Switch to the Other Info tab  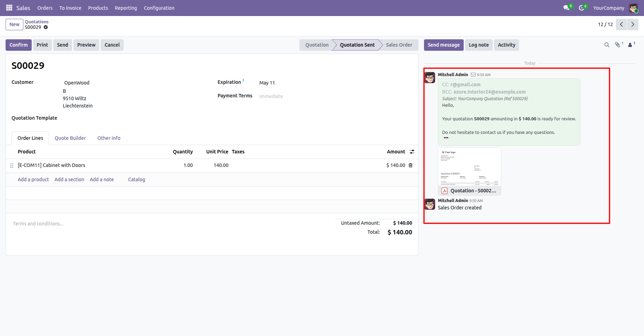(x=109, y=138)
